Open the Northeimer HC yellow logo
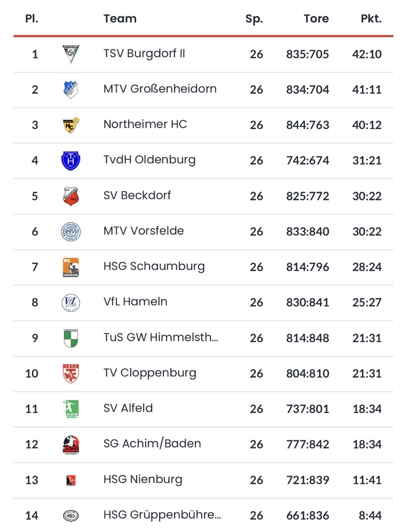 tap(70, 125)
